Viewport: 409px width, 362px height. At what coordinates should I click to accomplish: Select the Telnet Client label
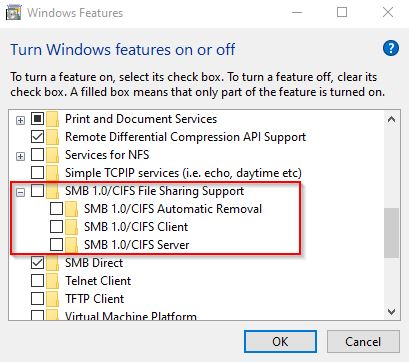point(98,281)
